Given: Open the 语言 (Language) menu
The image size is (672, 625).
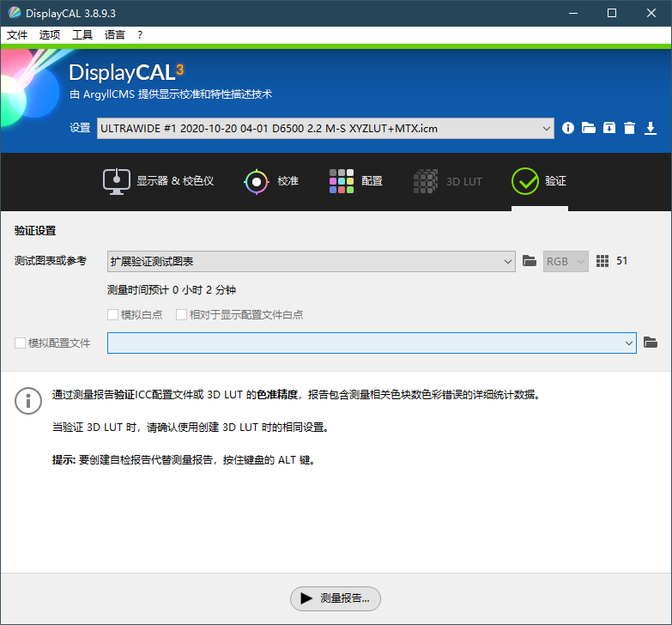Looking at the screenshot, I should coord(115,34).
